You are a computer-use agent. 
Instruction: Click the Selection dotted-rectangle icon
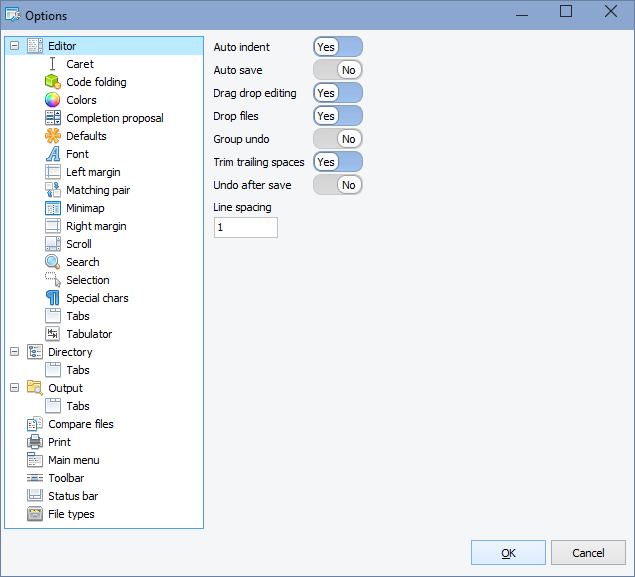tap(53, 280)
